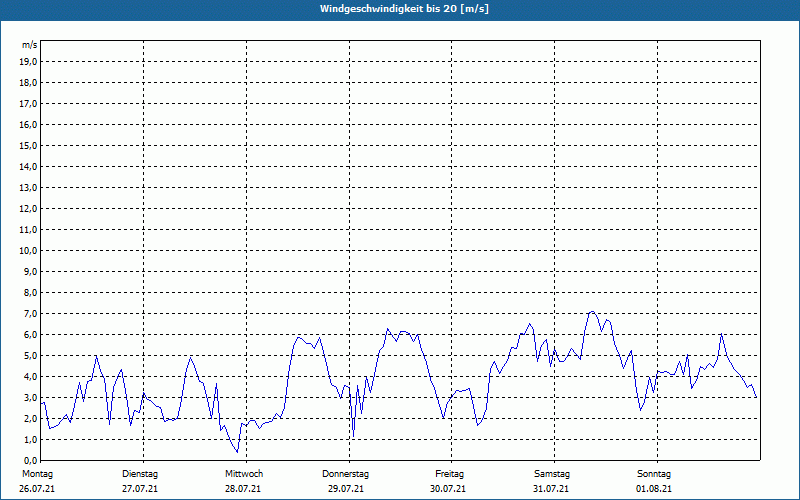This screenshot has height=500, width=800.
Task: Select the 18,0 axis value
Action: [x=28, y=83]
